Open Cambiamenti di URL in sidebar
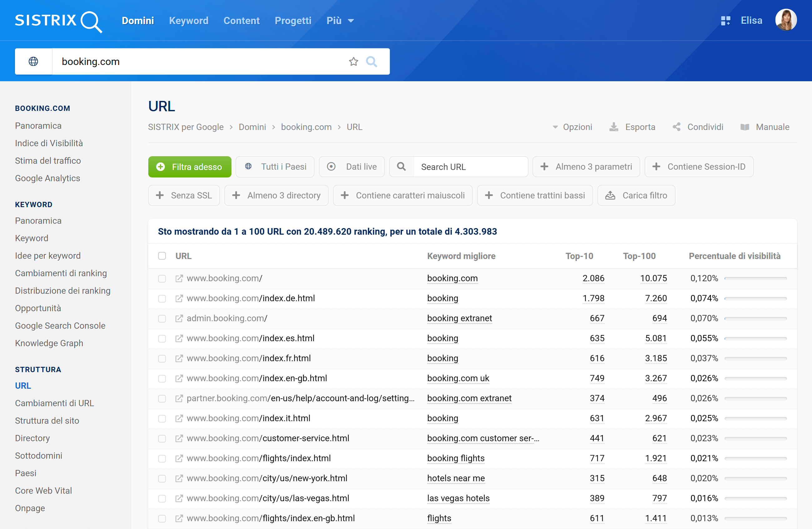The width and height of the screenshot is (812, 529). (x=55, y=403)
